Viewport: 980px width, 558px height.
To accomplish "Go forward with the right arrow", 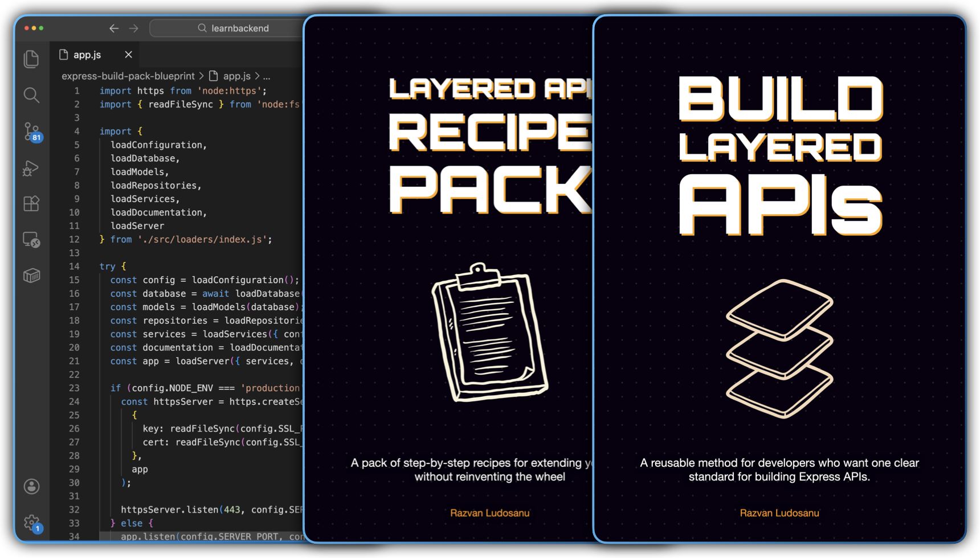I will pyautogui.click(x=134, y=28).
